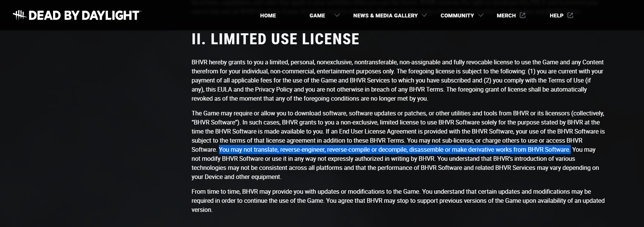Go to the MERCH store link
The width and height of the screenshot is (644, 227).
pos(506,16)
